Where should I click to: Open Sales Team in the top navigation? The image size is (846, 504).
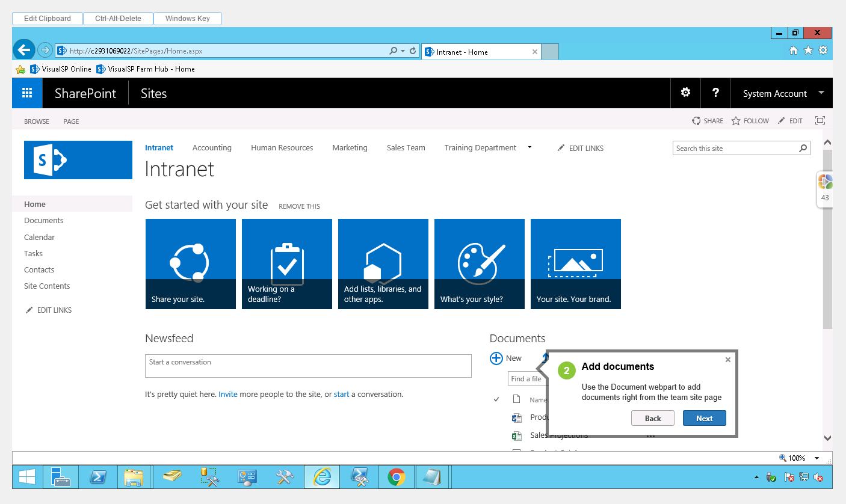[406, 147]
